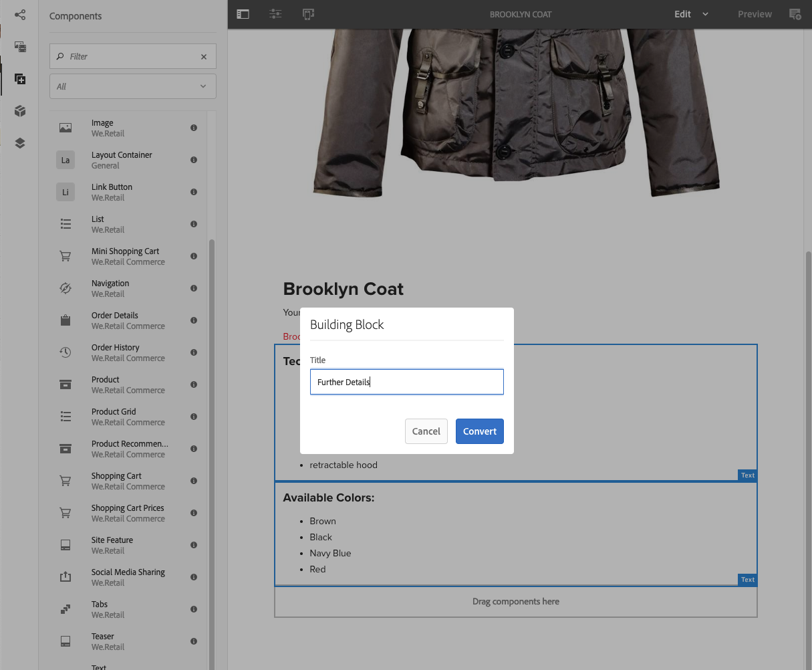Click the BROOKLYN COAT page title in toolbar
Screen dimensions: 812x670
pyautogui.click(x=521, y=14)
